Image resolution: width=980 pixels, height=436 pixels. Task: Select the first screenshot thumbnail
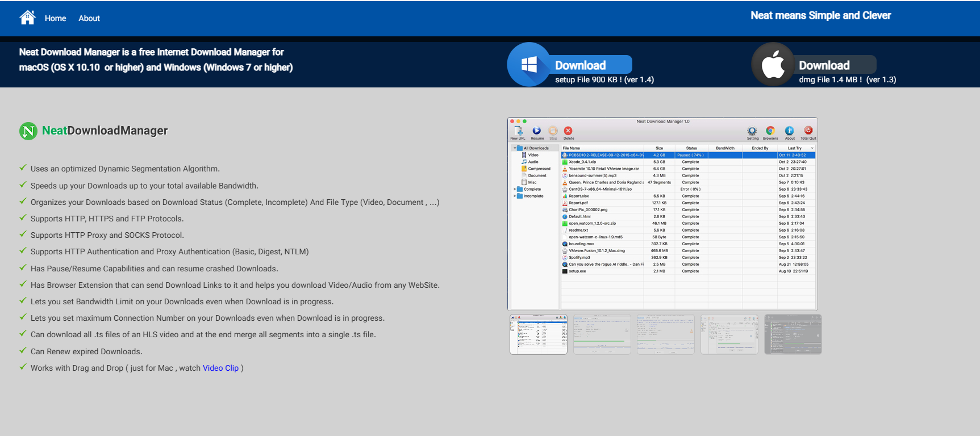[539, 334]
